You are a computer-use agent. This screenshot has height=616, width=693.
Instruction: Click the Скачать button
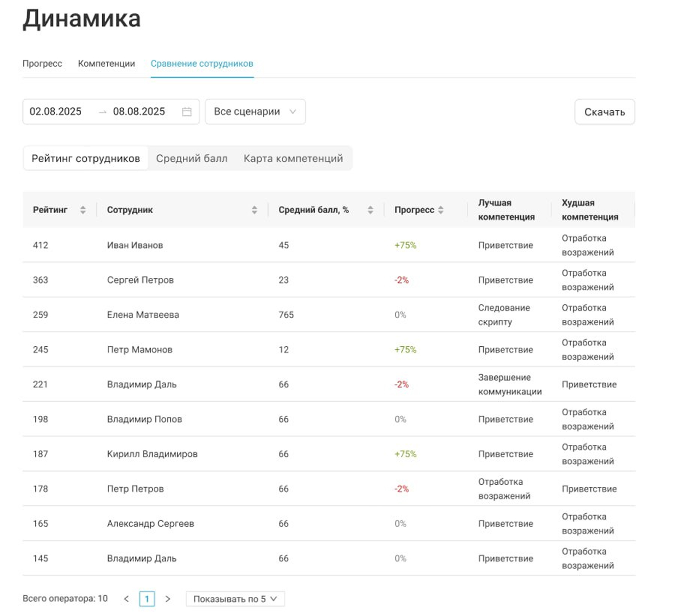pos(605,112)
